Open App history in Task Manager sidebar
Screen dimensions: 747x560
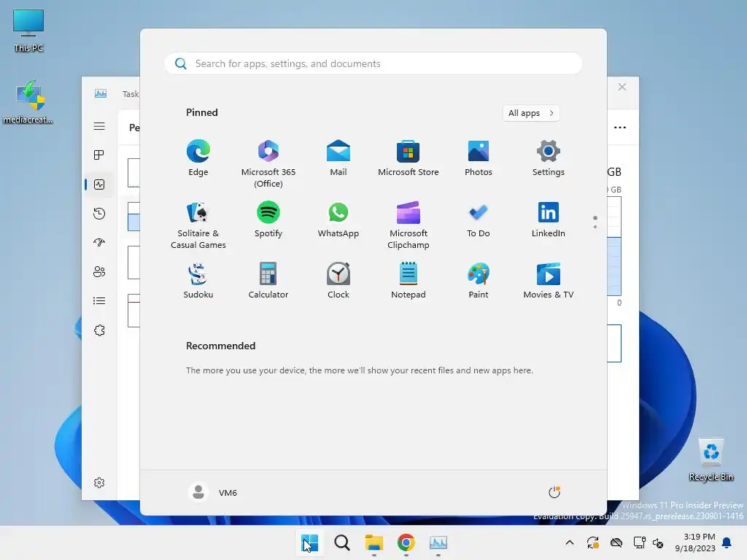[99, 214]
